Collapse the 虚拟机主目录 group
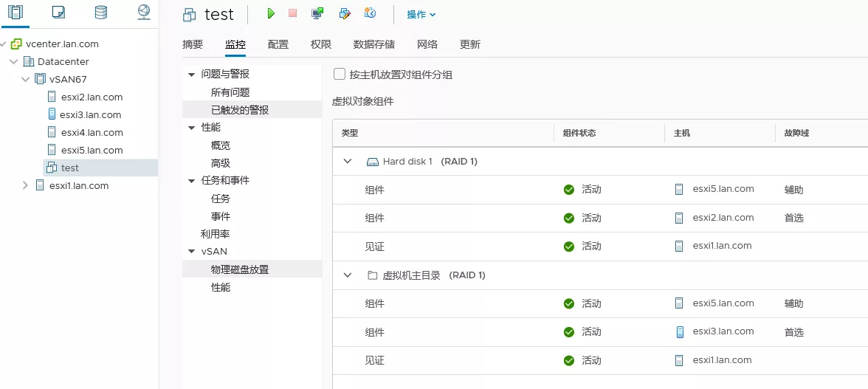Image resolution: width=868 pixels, height=389 pixels. (348, 275)
